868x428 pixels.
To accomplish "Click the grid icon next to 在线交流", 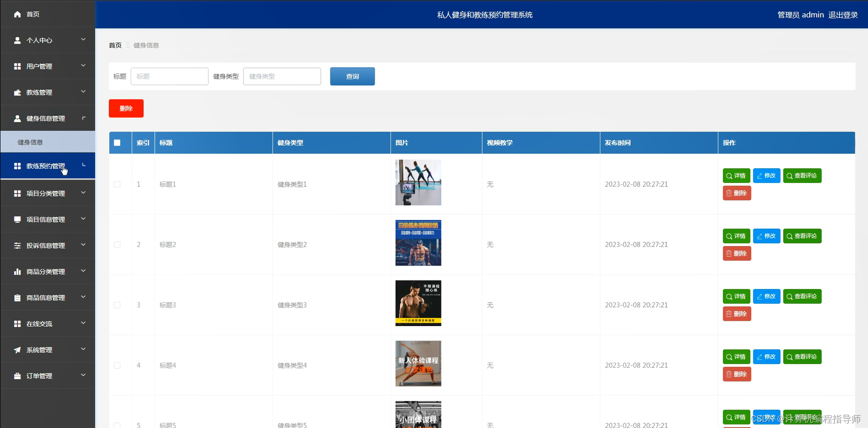I will coord(18,324).
